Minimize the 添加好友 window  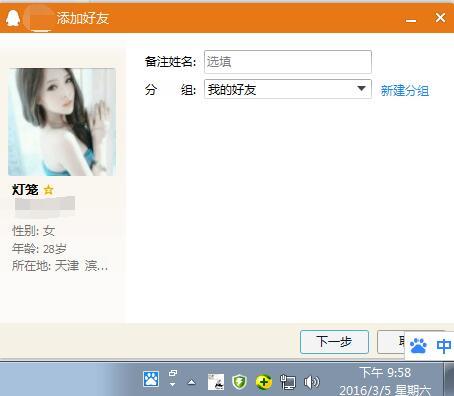coord(411,19)
